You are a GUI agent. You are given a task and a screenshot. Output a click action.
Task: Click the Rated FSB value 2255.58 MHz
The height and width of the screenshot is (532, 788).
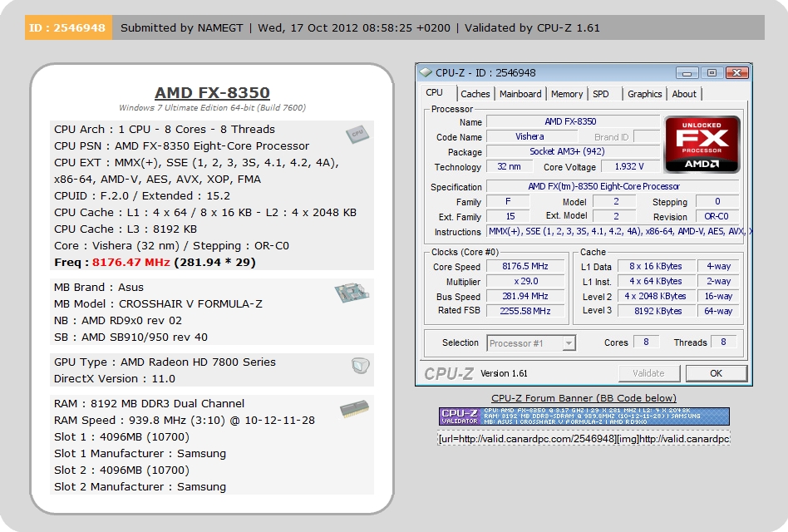pyautogui.click(x=525, y=311)
